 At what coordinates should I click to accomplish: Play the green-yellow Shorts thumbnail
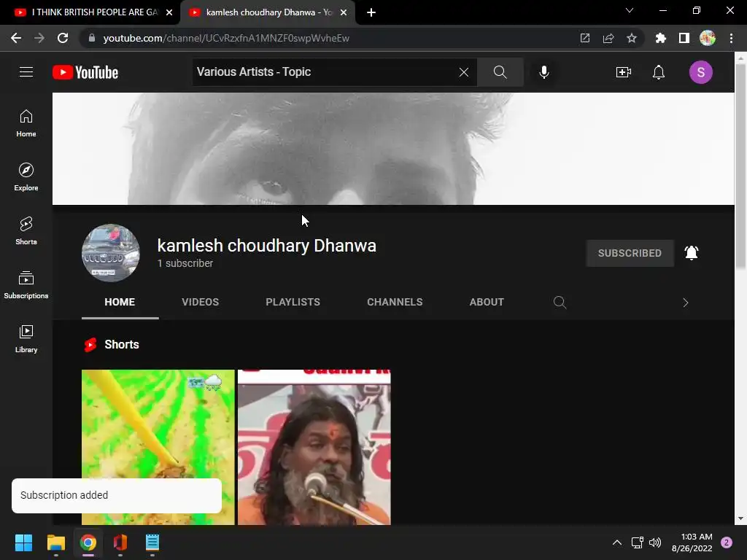pos(158,447)
